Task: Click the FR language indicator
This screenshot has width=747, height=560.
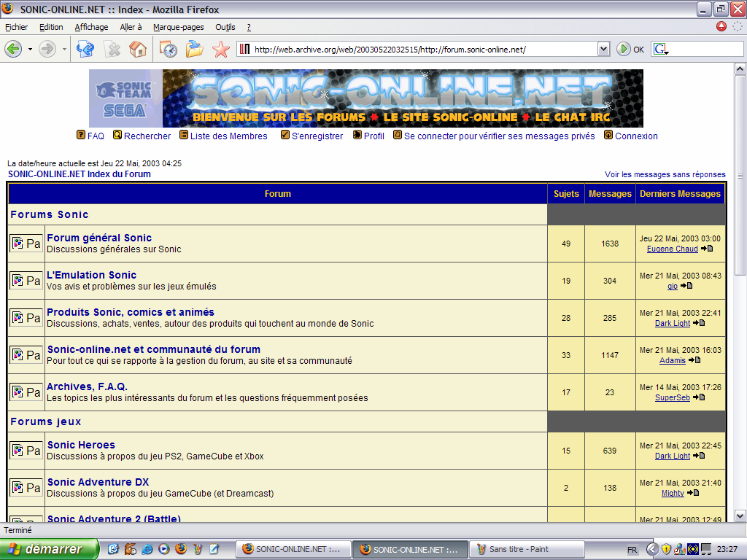Action: point(632,550)
